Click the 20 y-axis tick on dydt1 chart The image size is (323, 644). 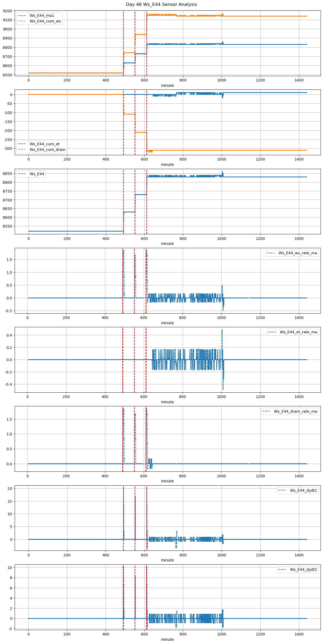point(10,488)
